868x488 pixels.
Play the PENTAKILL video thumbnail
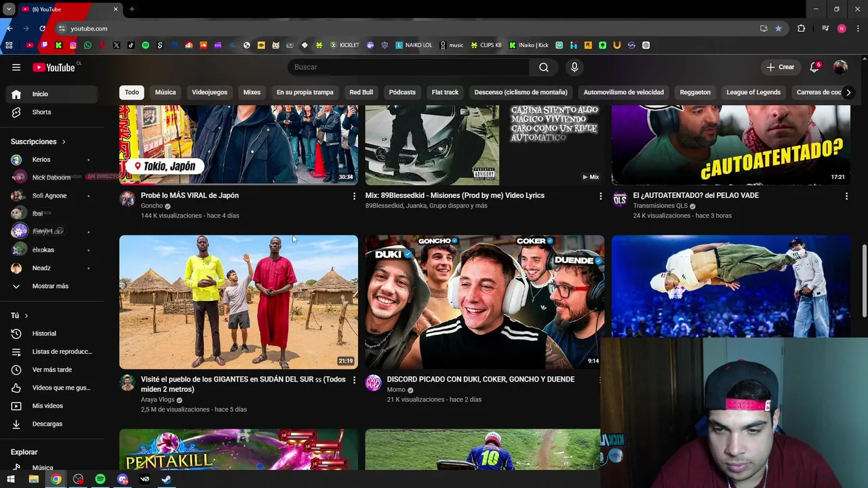(239, 449)
